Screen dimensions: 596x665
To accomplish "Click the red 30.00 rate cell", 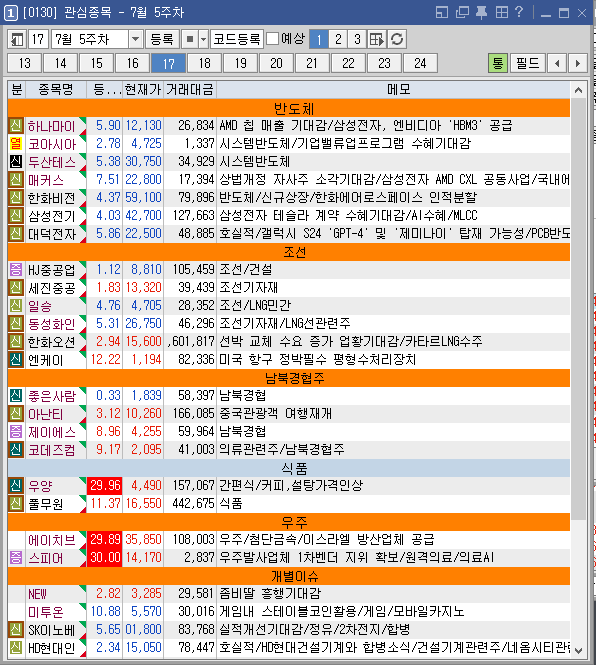I will pyautogui.click(x=105, y=557).
